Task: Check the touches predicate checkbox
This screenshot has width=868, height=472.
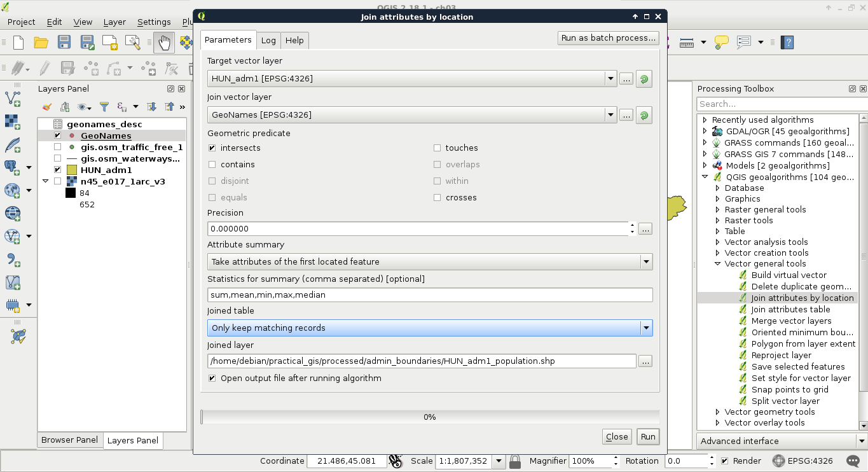Action: 437,148
